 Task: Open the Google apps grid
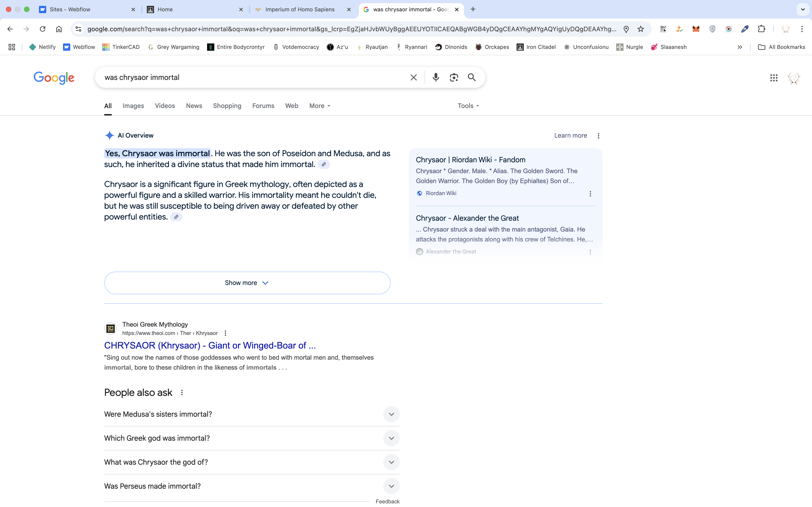(773, 78)
